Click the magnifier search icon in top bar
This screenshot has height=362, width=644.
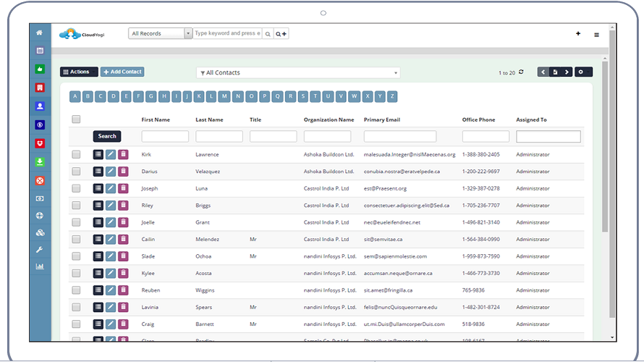tap(268, 34)
